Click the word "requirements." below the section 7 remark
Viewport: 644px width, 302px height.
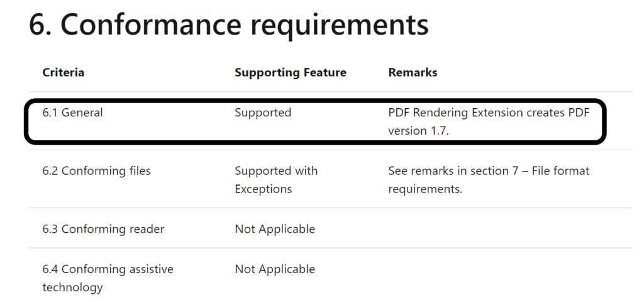[x=425, y=189]
